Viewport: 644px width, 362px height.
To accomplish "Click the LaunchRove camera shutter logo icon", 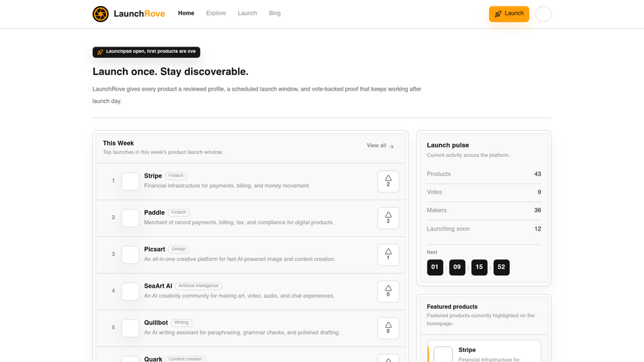I will pyautogui.click(x=101, y=14).
